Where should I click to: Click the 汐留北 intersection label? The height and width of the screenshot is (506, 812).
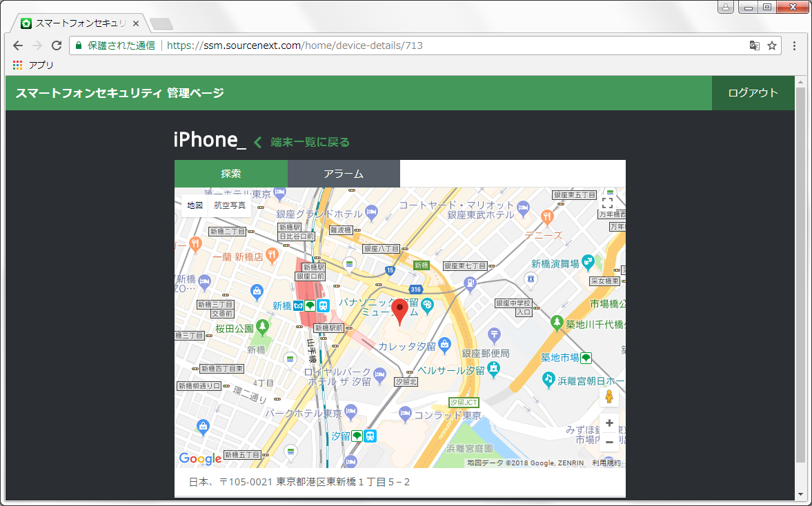406,382
